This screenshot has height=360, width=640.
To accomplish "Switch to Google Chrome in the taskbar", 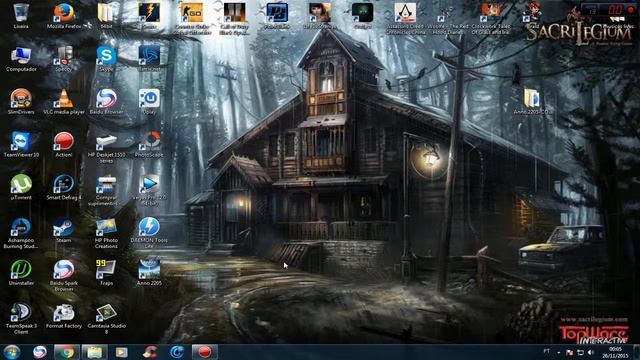I will tap(66, 352).
